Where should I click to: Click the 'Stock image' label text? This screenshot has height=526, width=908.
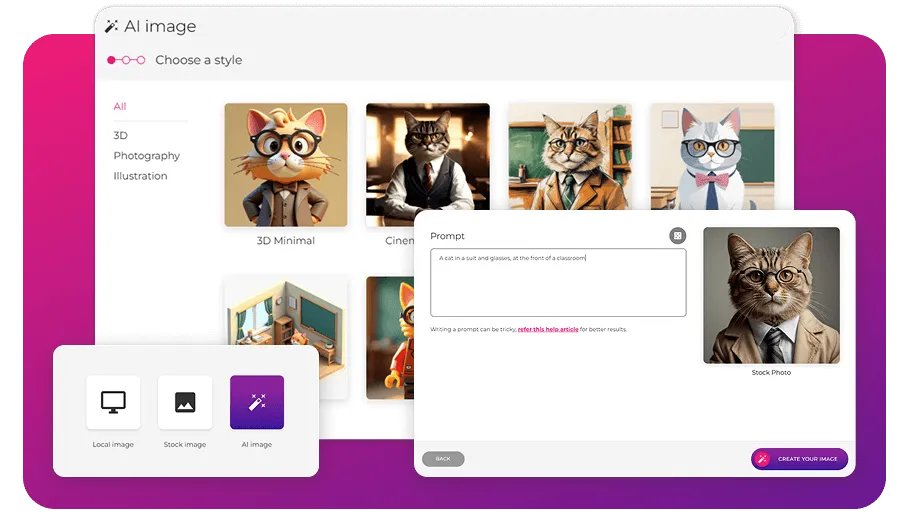click(x=185, y=444)
